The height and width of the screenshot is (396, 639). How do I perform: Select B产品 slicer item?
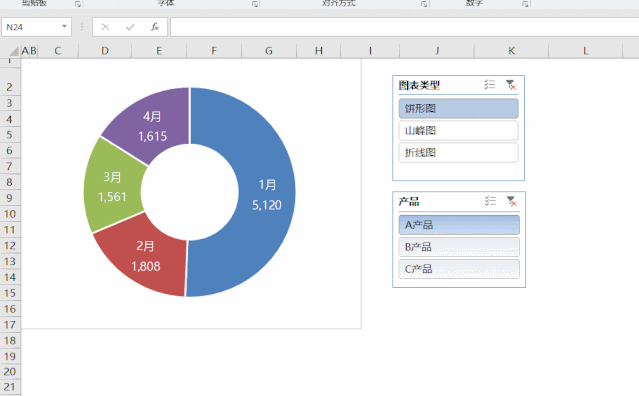(459, 247)
